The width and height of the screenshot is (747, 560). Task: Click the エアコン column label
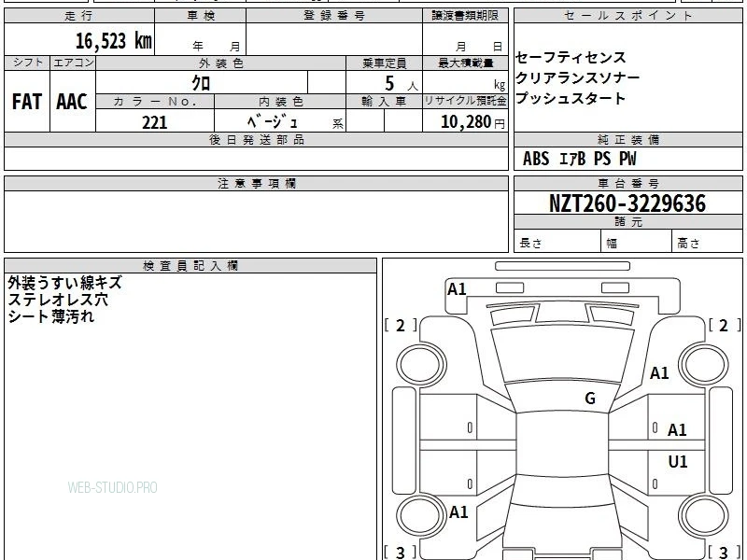(x=73, y=63)
